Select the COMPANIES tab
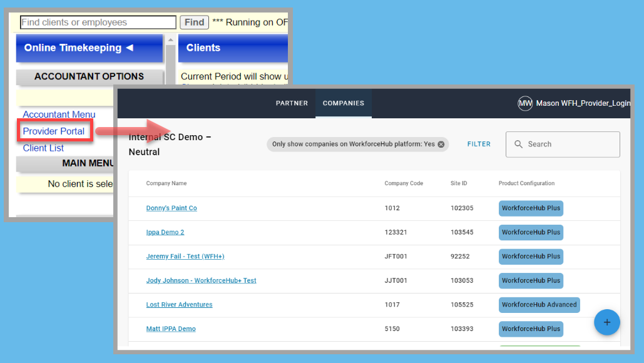The height and width of the screenshot is (363, 644). point(343,103)
